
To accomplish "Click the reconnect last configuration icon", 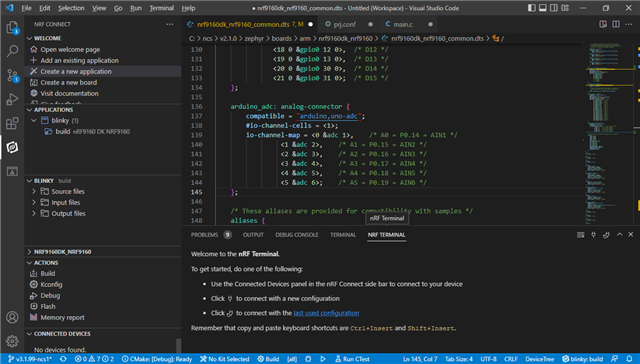I will [606, 235].
